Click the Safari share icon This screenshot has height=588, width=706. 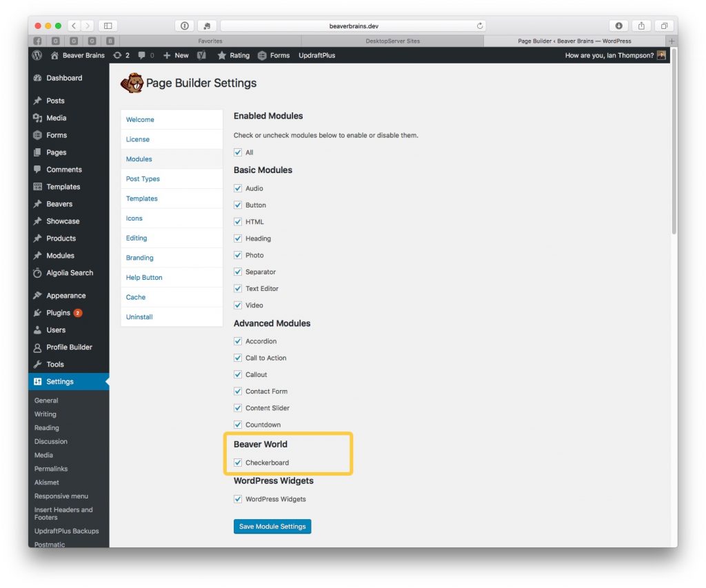coord(642,26)
